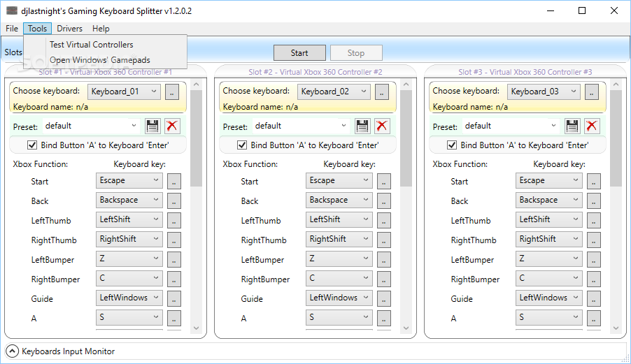Click Slot #1 scroll down arrow
The width and height of the screenshot is (631, 364).
pyautogui.click(x=197, y=328)
